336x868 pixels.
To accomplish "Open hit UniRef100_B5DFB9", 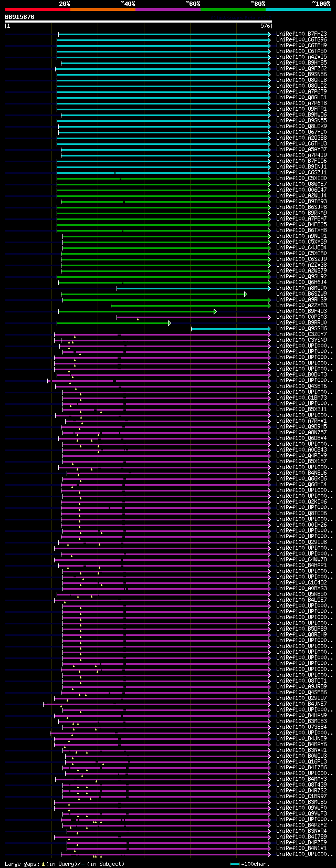I will [x=301, y=629].
